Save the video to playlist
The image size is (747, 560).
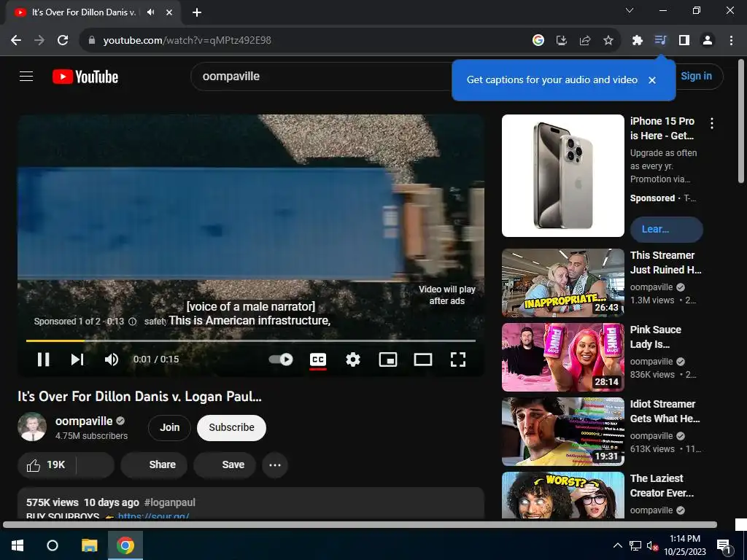pyautogui.click(x=225, y=464)
